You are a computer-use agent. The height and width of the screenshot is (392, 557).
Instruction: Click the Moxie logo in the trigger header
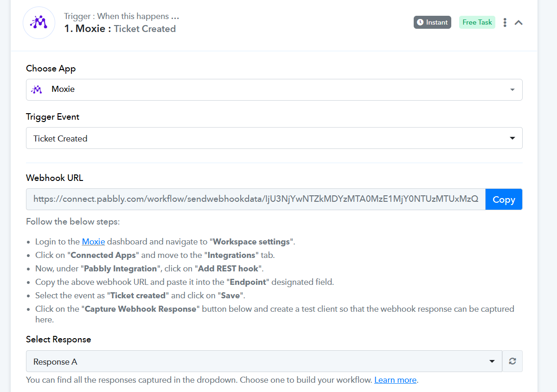click(x=39, y=23)
